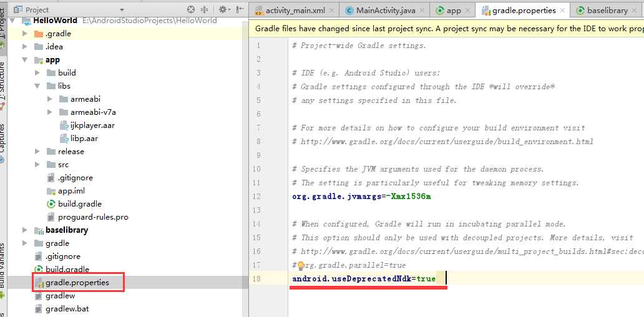
Task: Expand the release folder
Action: point(37,152)
